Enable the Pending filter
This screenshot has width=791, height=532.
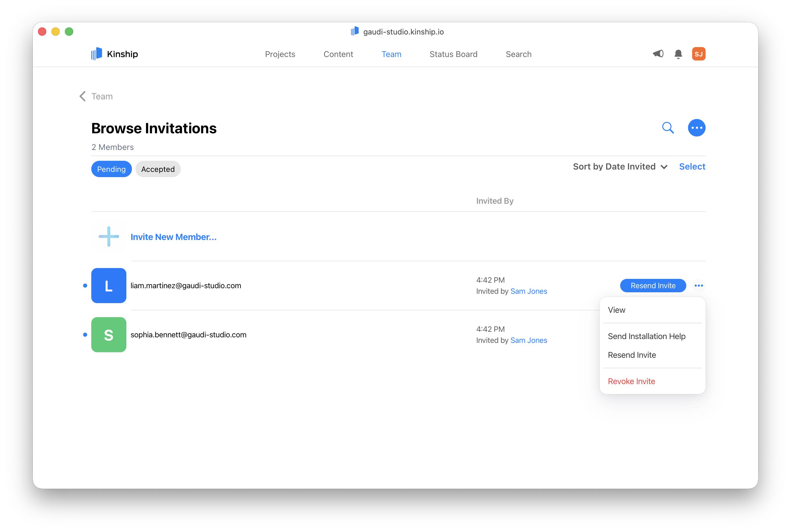coord(111,169)
